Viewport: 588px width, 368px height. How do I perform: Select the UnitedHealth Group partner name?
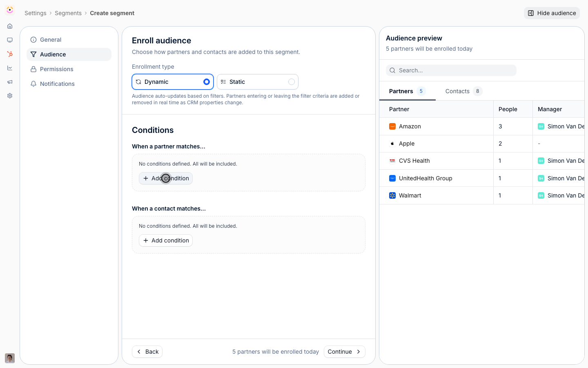coord(425,178)
